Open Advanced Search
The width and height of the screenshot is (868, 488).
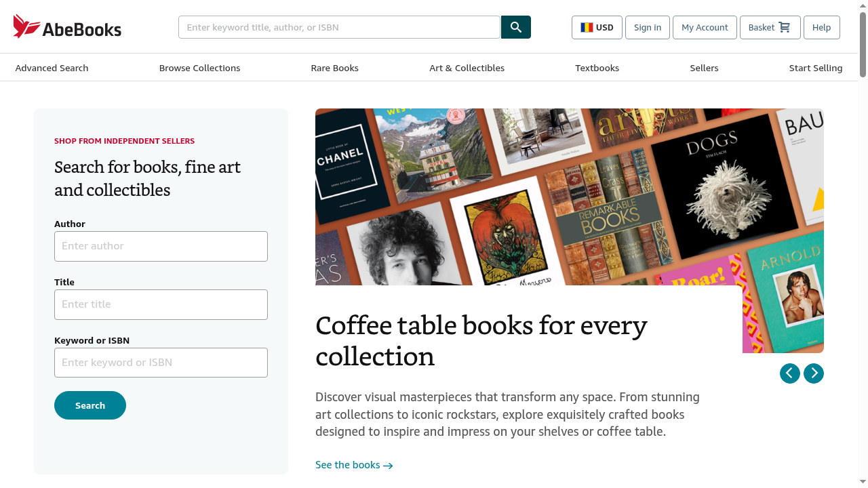pos(52,68)
